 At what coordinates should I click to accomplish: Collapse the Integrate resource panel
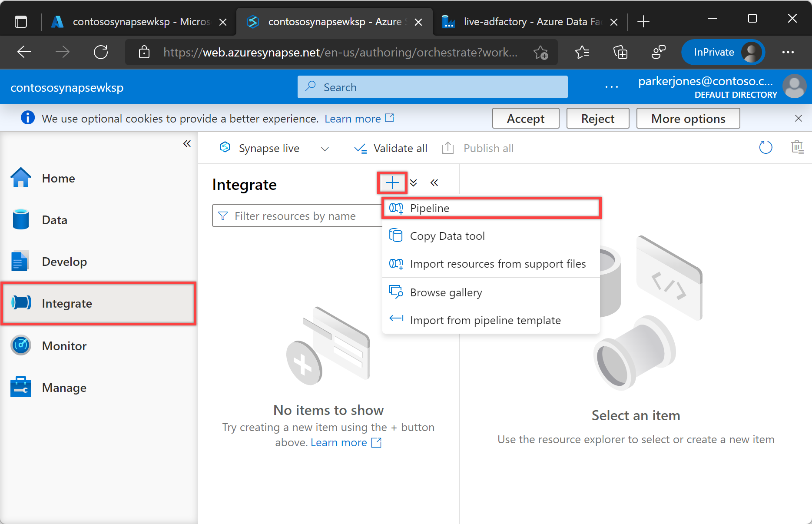coord(434,183)
